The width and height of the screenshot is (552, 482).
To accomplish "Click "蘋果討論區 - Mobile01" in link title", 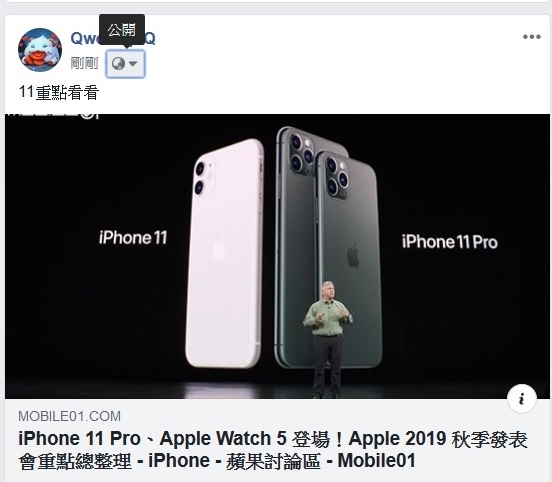I will click(x=320, y=461).
